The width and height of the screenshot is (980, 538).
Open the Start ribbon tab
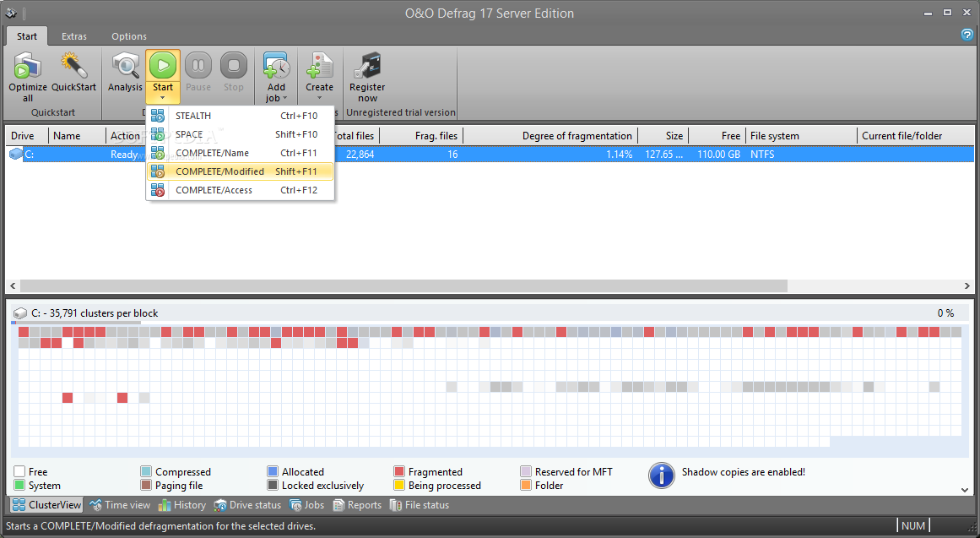point(27,36)
